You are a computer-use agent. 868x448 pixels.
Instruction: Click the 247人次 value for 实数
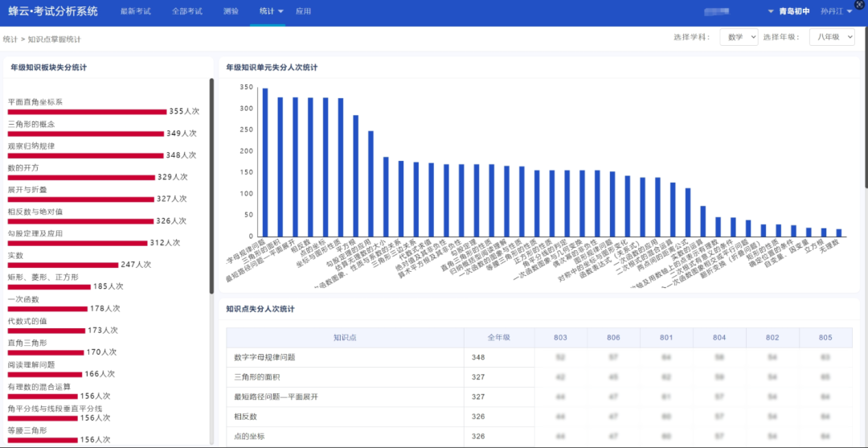click(x=136, y=265)
